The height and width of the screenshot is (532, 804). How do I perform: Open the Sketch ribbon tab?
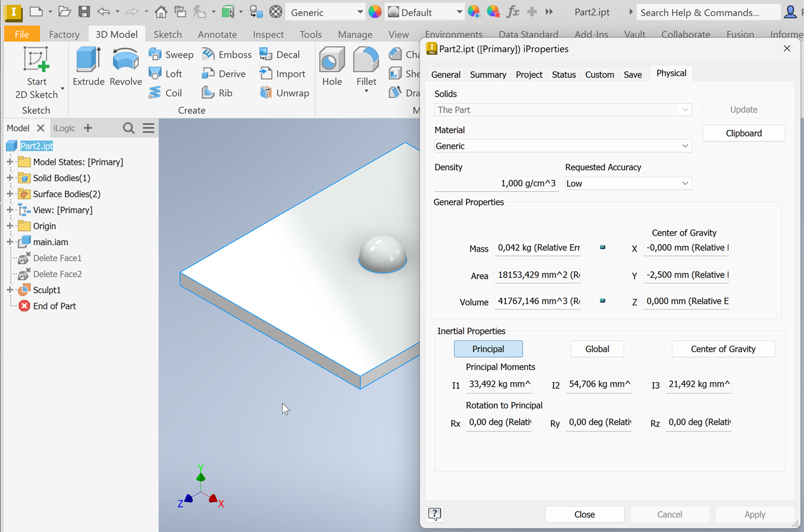click(167, 34)
